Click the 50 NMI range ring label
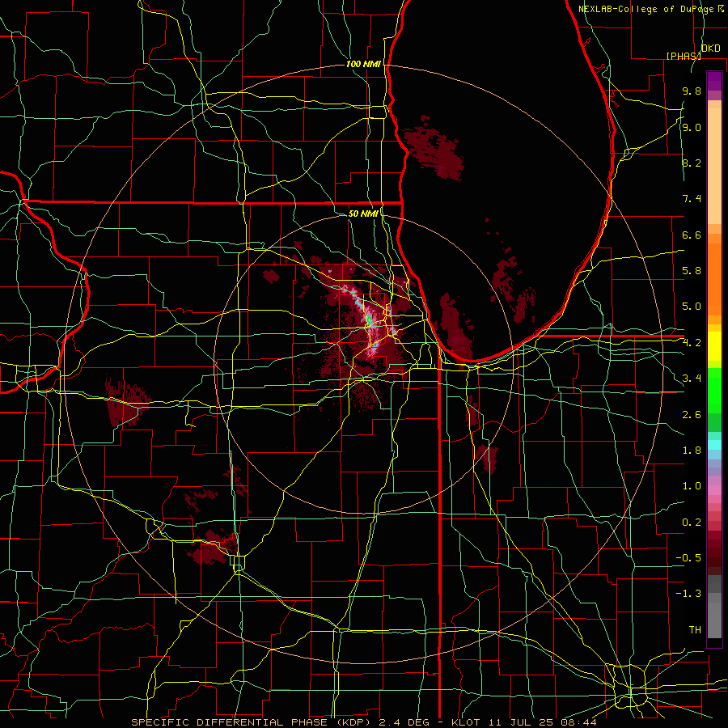Viewport: 728px width, 728px height. click(x=363, y=214)
